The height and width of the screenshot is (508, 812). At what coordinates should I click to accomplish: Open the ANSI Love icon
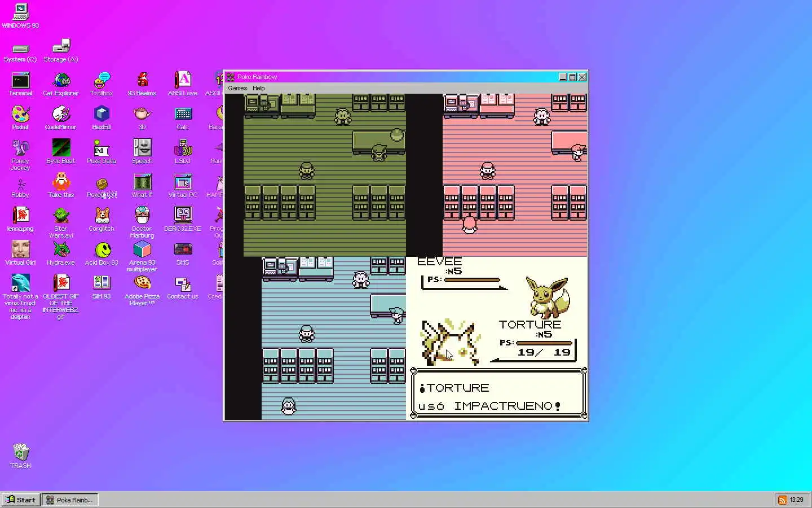click(x=183, y=85)
